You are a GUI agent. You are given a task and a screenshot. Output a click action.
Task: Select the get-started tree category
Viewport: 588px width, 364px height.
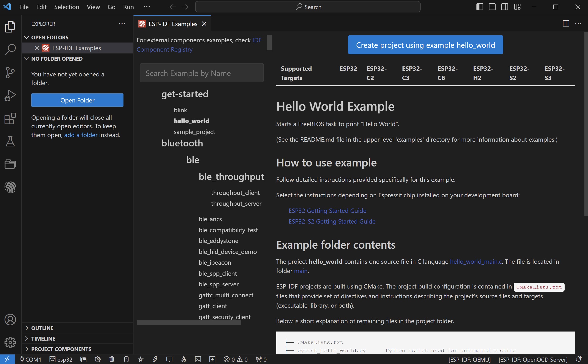[184, 93]
